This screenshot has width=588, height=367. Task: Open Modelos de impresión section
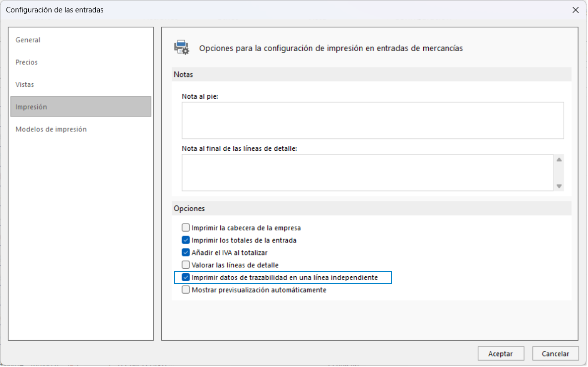pos(80,129)
